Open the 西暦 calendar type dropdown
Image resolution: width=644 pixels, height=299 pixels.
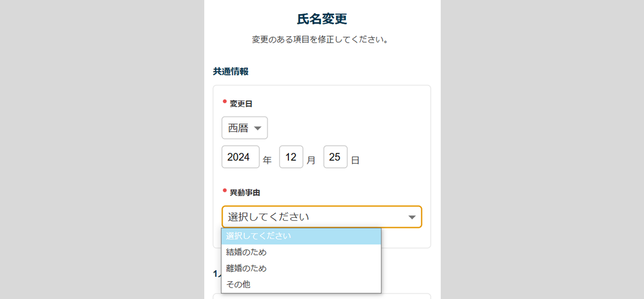coord(245,128)
